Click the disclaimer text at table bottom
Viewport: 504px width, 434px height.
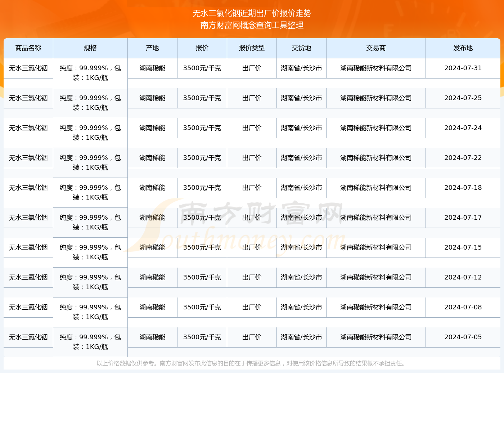(252, 363)
